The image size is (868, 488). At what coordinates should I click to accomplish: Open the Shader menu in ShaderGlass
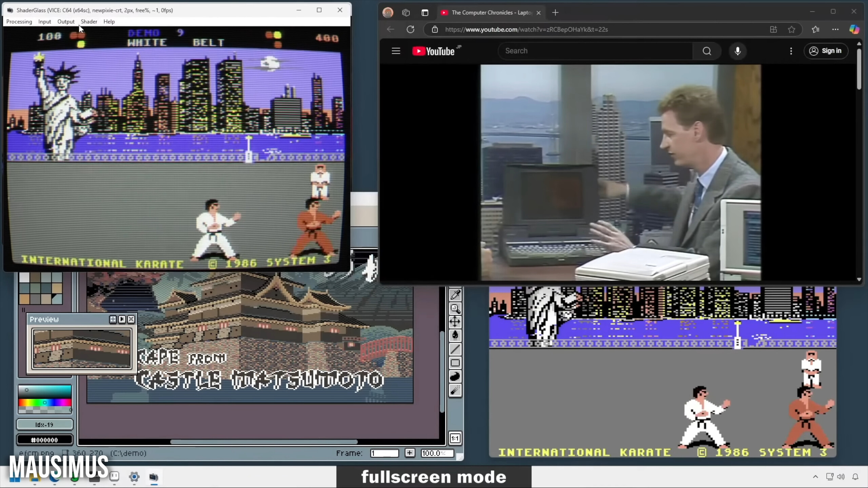(x=89, y=21)
